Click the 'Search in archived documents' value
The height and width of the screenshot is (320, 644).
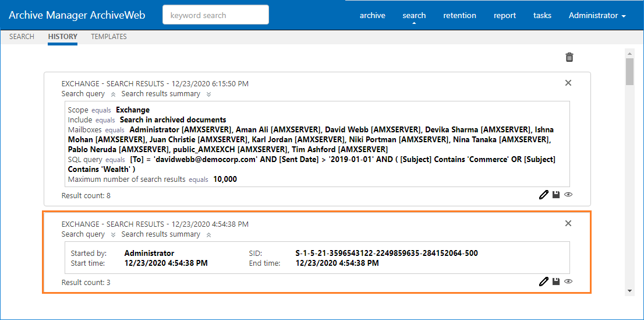[x=173, y=119]
